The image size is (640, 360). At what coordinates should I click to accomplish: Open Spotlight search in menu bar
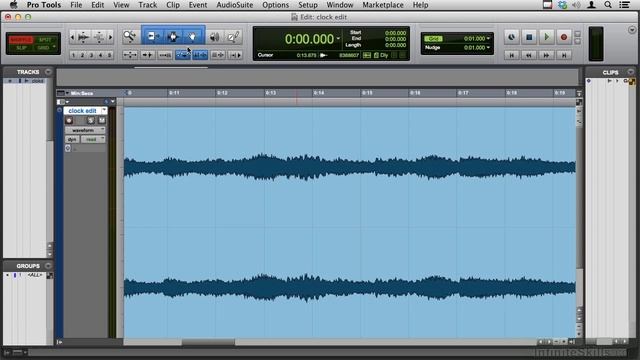coord(608,5)
